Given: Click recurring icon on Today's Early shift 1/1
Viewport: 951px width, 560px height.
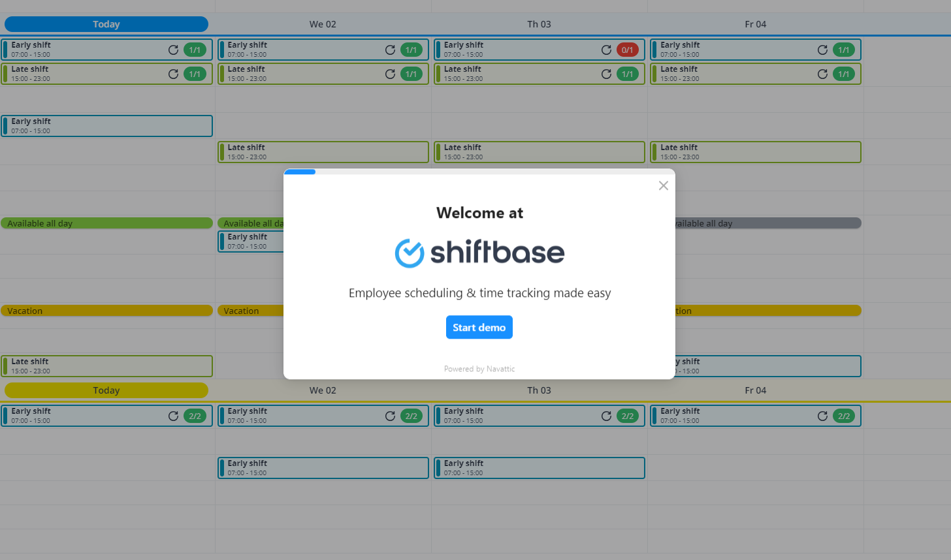Looking at the screenshot, I should tap(173, 50).
